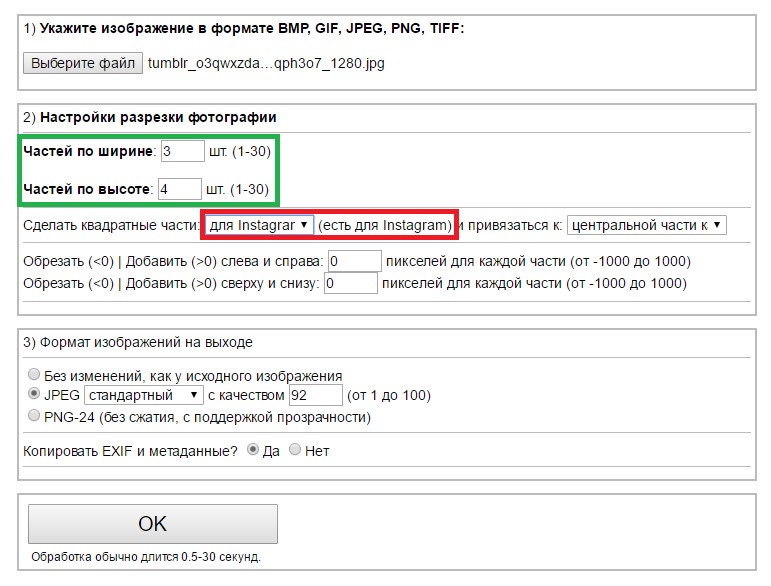The width and height of the screenshot is (771, 586).
Task: Select "Нет" for copying EXIF metadata
Action: [x=295, y=450]
